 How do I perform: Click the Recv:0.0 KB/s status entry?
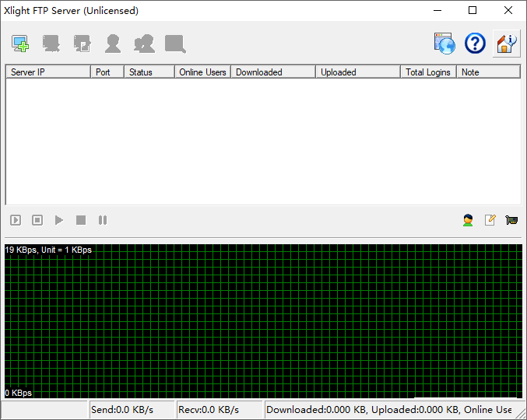[x=220, y=410]
